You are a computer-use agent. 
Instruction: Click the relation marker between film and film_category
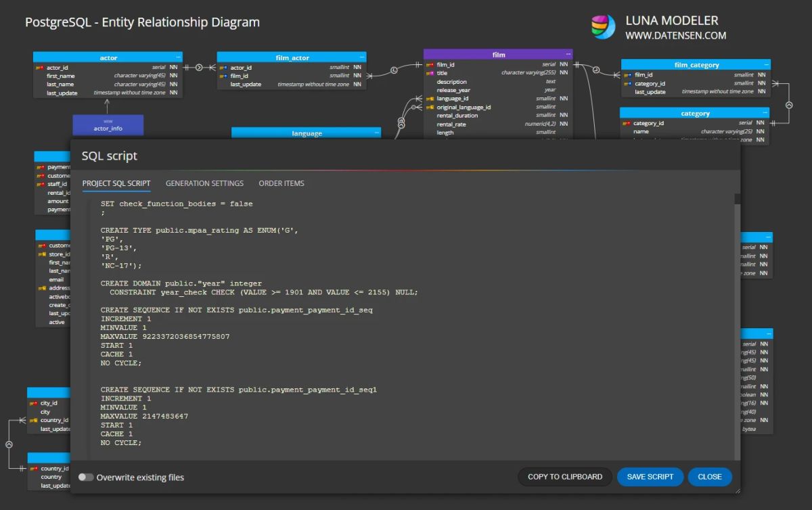(596, 70)
